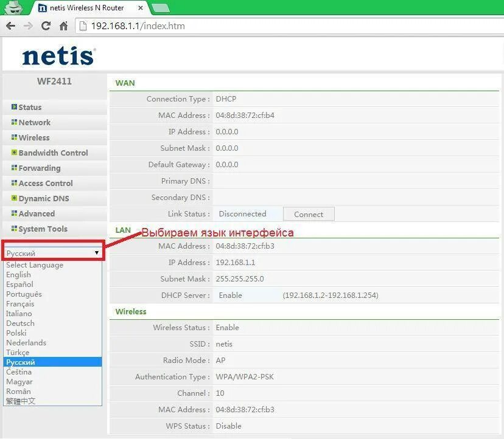Click the address bar URL field
Image resolution: width=504 pixels, height=439 pixels.
point(289,26)
